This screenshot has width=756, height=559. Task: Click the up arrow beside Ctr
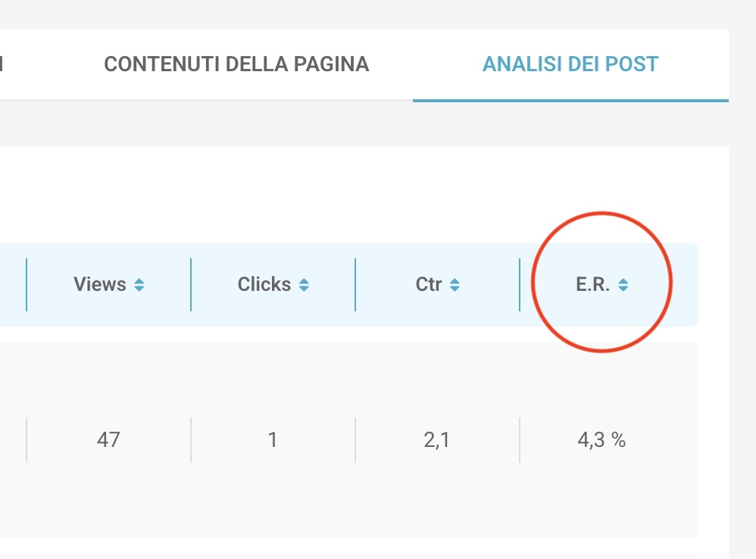pyautogui.click(x=455, y=280)
